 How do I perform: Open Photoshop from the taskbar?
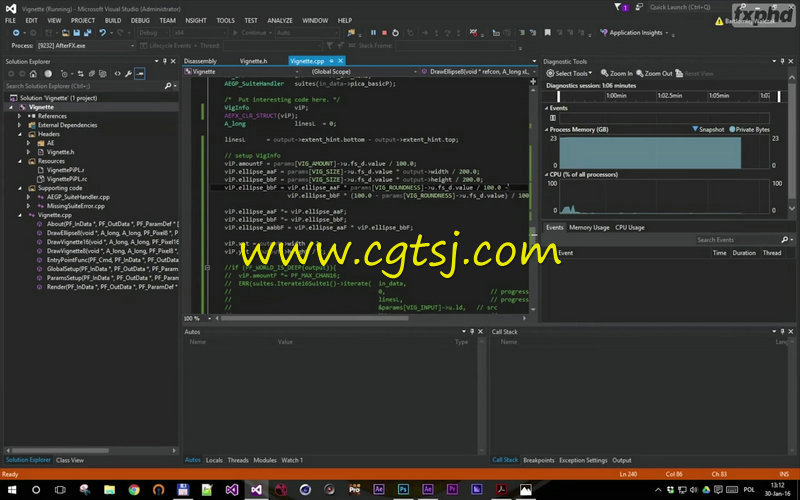coord(403,490)
